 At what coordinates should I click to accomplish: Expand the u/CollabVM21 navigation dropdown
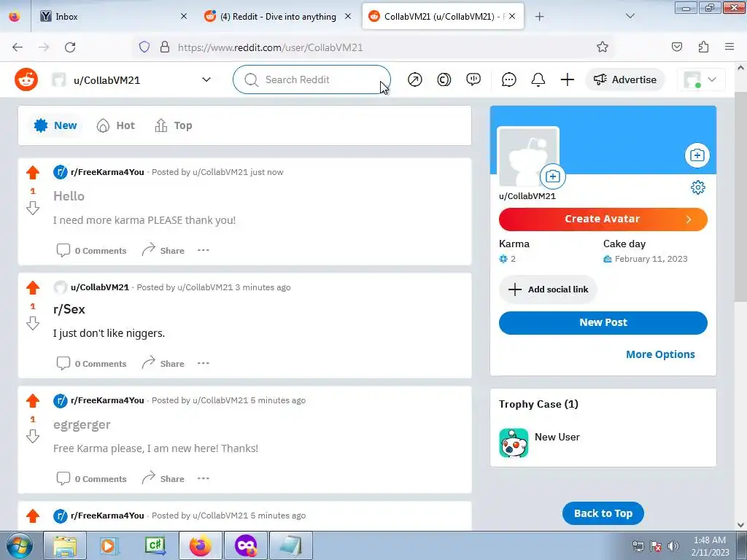point(206,79)
